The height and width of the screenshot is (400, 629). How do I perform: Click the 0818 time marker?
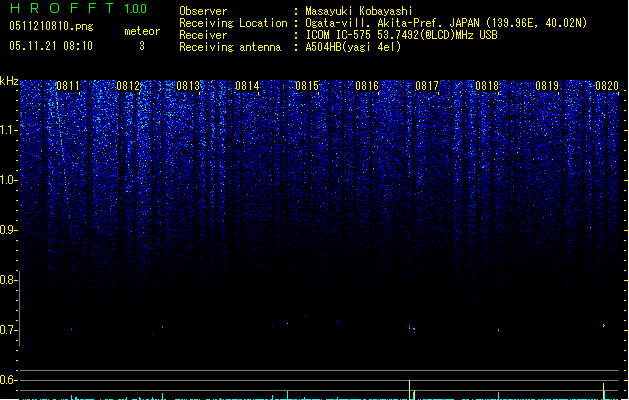point(487,86)
